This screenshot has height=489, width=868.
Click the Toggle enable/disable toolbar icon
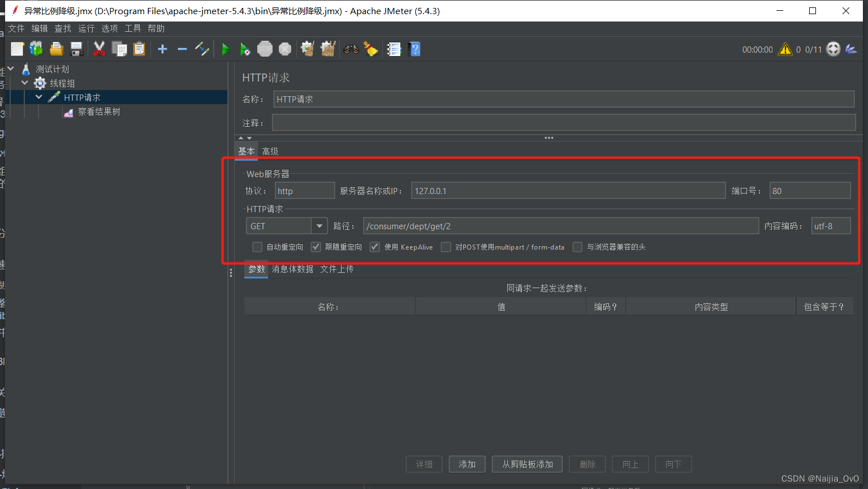coord(202,49)
